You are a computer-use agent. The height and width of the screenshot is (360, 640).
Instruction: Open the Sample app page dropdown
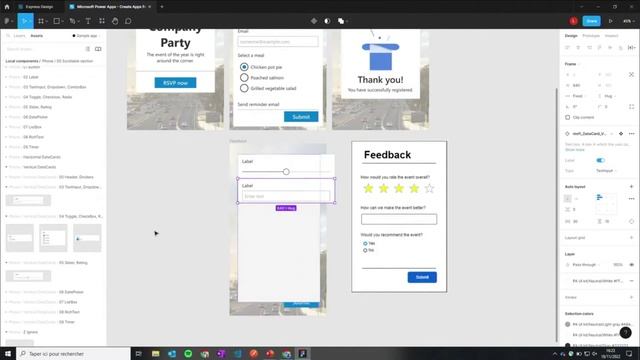[87, 36]
